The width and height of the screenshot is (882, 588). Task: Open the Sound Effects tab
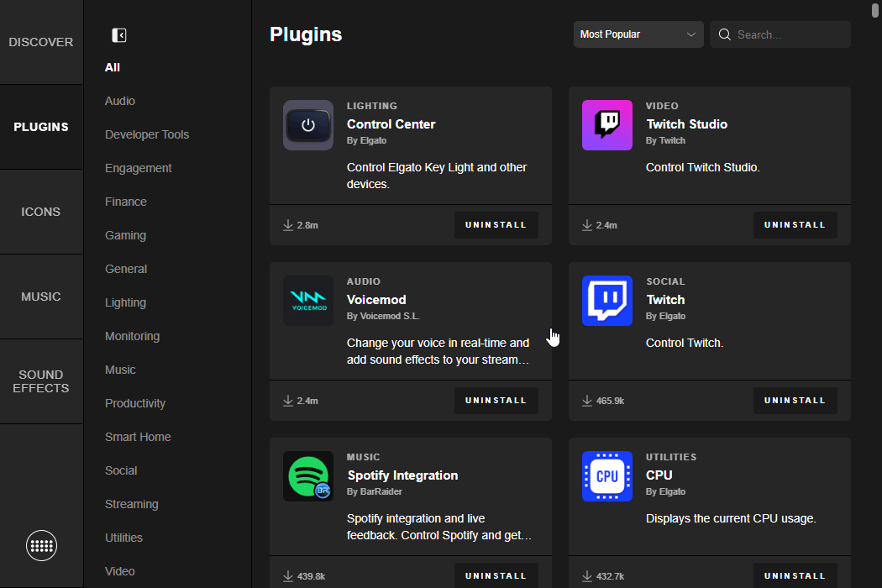(x=41, y=381)
